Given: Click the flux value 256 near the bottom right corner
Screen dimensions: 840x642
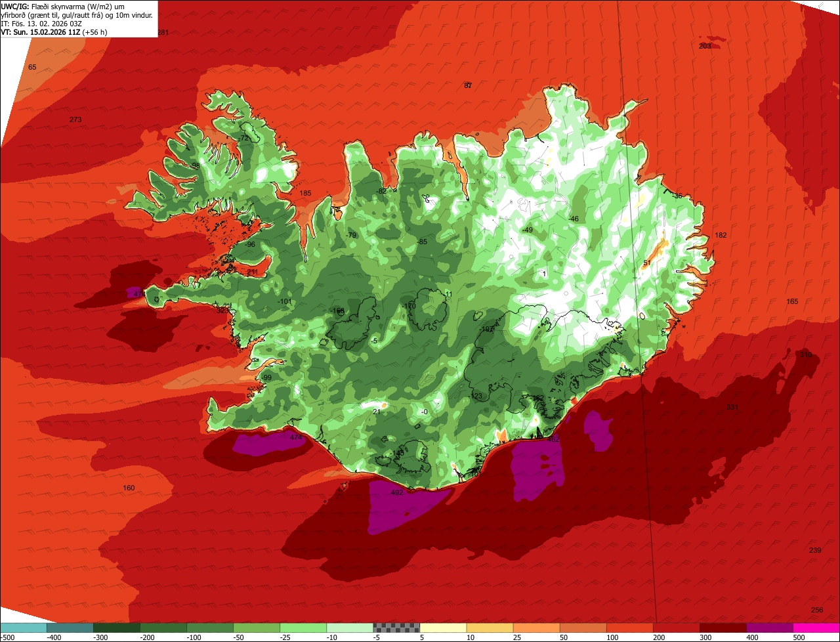Looking at the screenshot, I should tap(817, 610).
